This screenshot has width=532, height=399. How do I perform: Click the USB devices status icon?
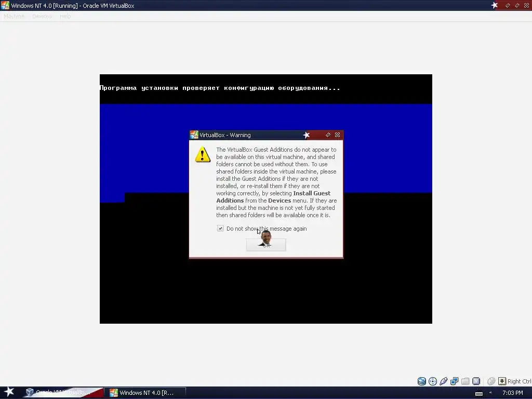[444, 381]
